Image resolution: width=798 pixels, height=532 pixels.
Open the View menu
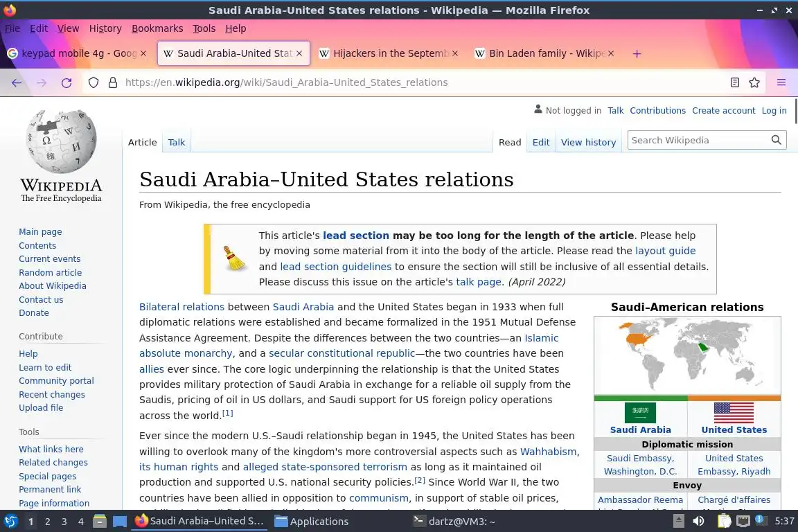point(68,28)
